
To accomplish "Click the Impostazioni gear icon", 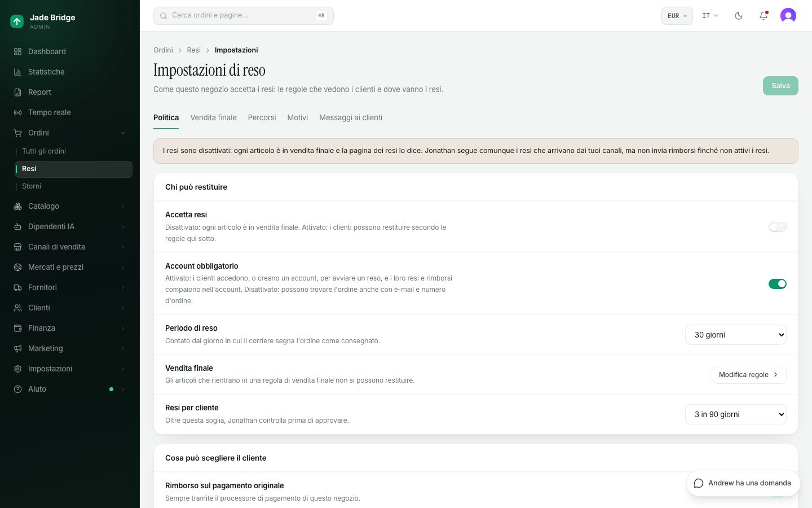I will pos(17,369).
